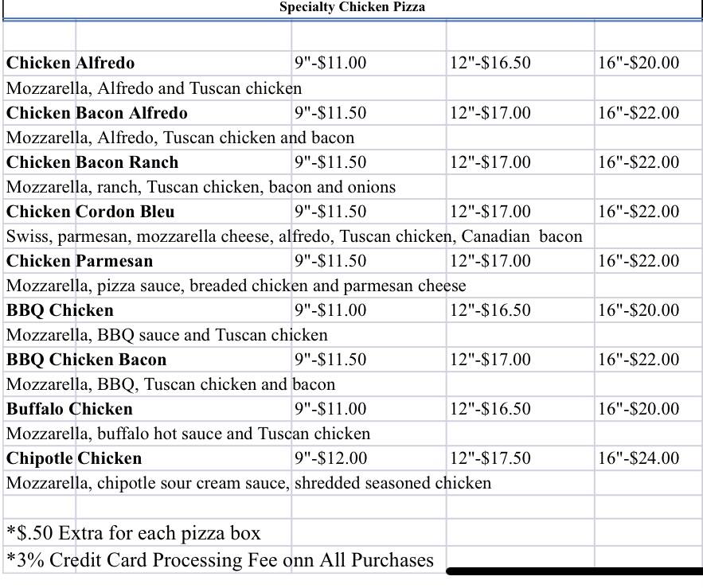Select the Chicken Alfredo name cell
This screenshot has height=588, width=703.
pos(71,63)
